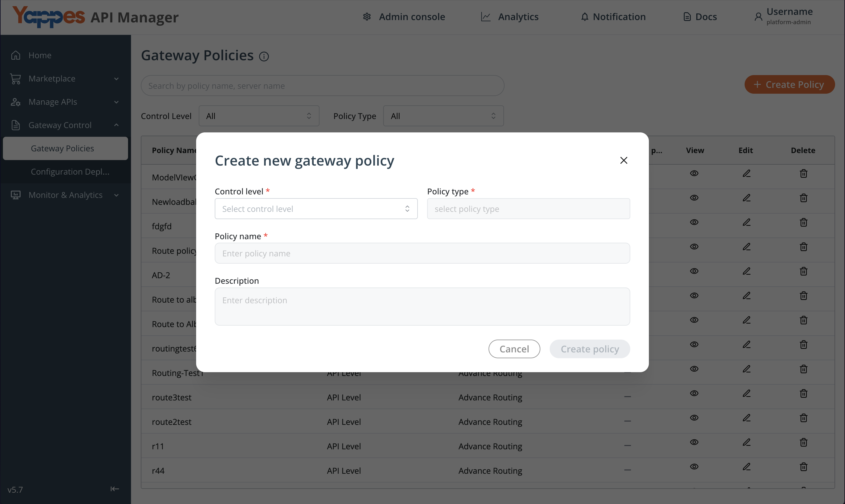Edit the r11 policy pencil icon

(x=746, y=442)
